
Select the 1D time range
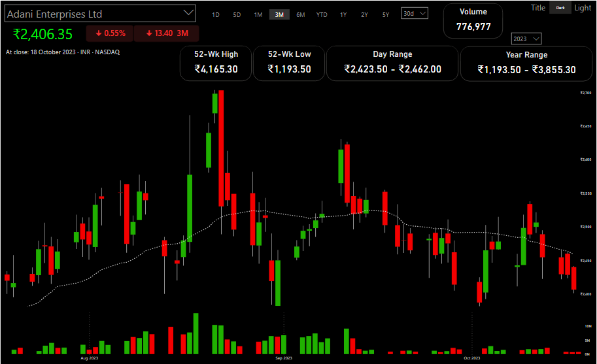pos(216,14)
